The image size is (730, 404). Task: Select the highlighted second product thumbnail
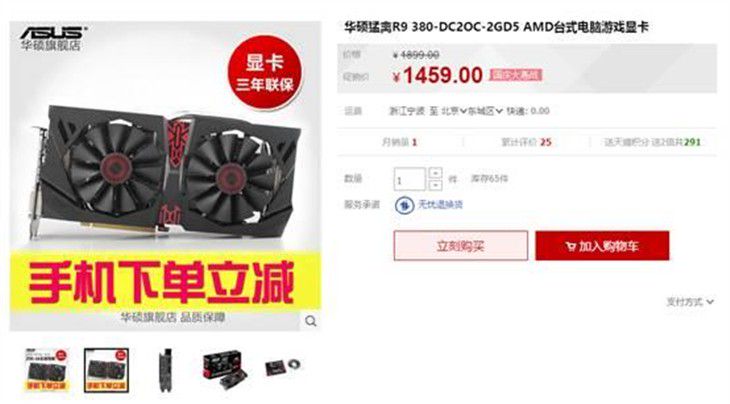click(x=106, y=370)
